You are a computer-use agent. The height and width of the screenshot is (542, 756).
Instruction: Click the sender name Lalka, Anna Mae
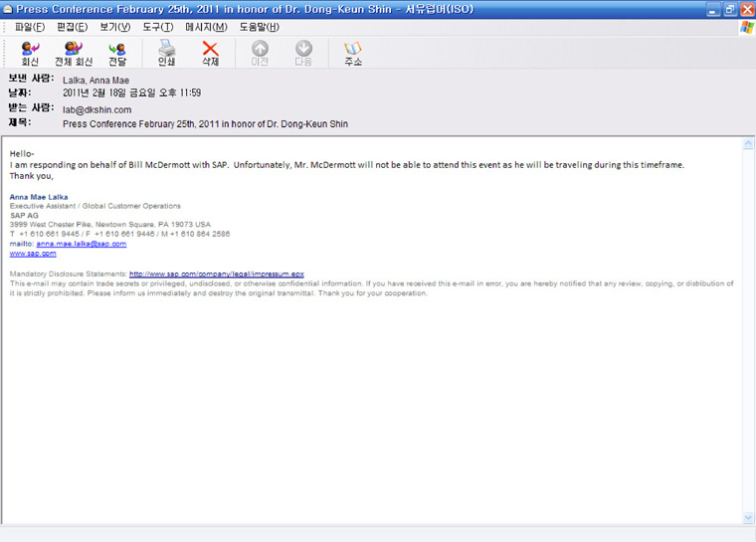pyautogui.click(x=95, y=81)
